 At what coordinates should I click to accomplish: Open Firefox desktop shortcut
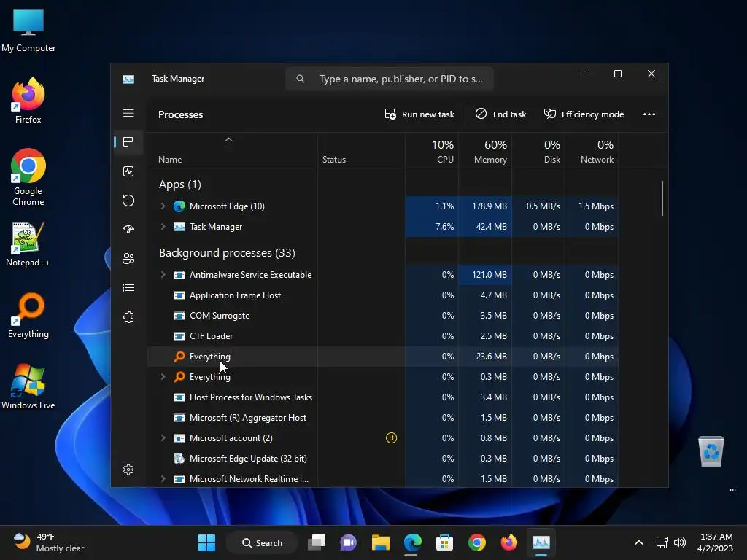(x=28, y=101)
